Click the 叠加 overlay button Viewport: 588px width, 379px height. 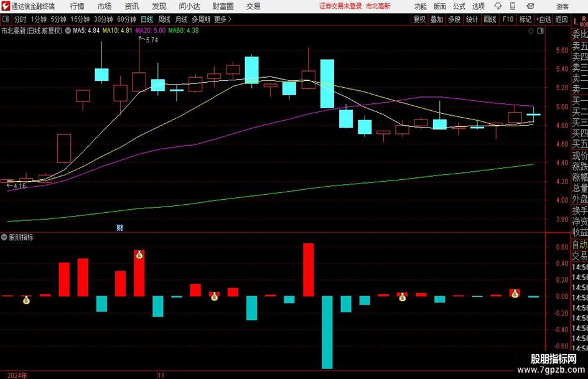tap(437, 19)
